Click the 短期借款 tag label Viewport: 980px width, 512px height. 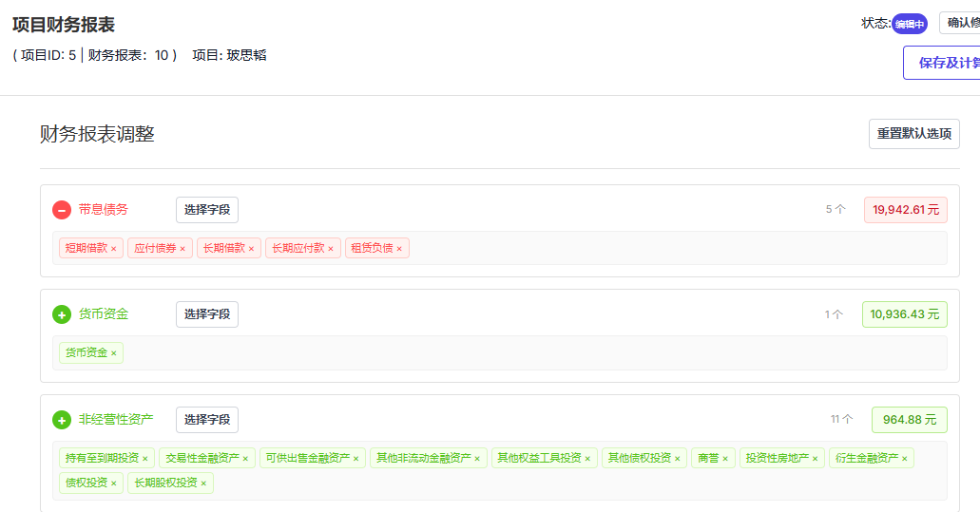tap(86, 249)
